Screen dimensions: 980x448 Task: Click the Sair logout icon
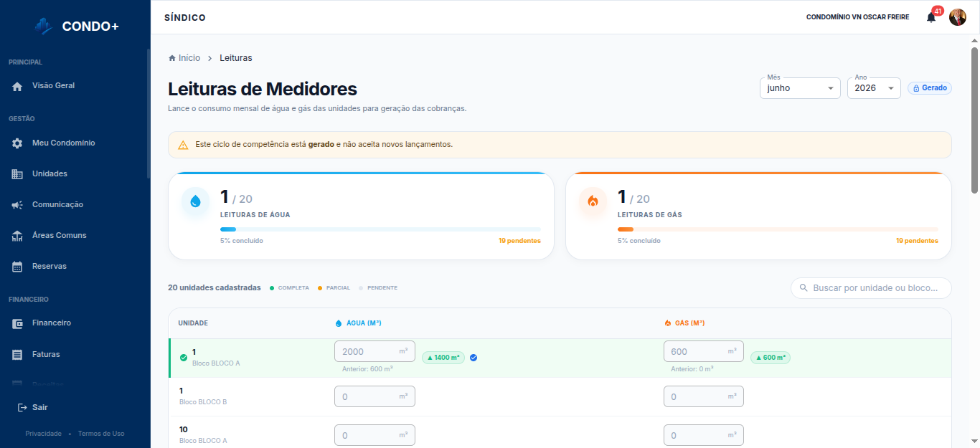[x=22, y=407]
